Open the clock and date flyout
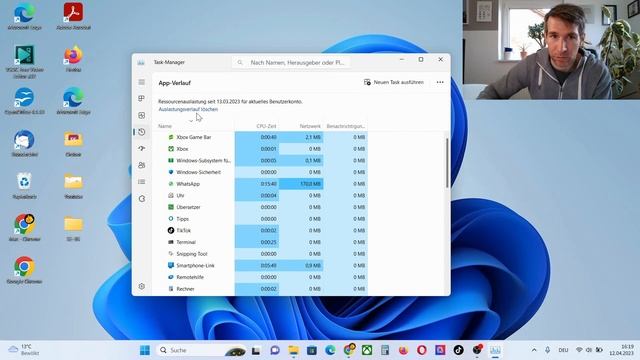The image size is (640, 360). 622,350
